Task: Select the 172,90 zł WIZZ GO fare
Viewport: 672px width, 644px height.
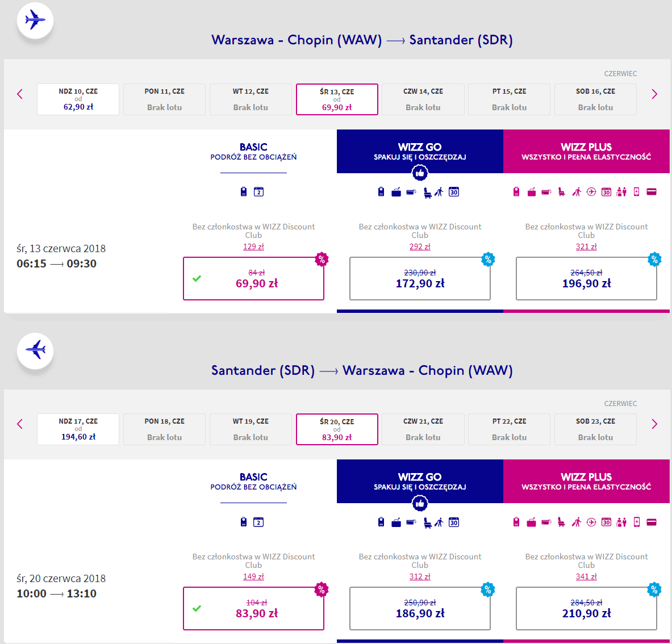Action: (420, 278)
